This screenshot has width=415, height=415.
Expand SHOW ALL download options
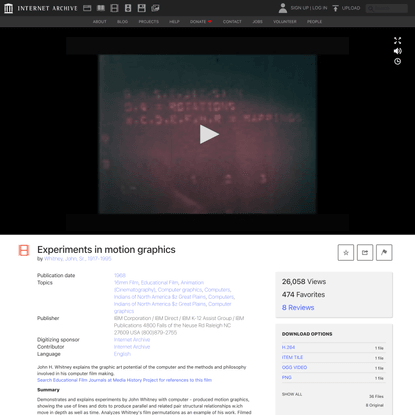click(x=292, y=394)
